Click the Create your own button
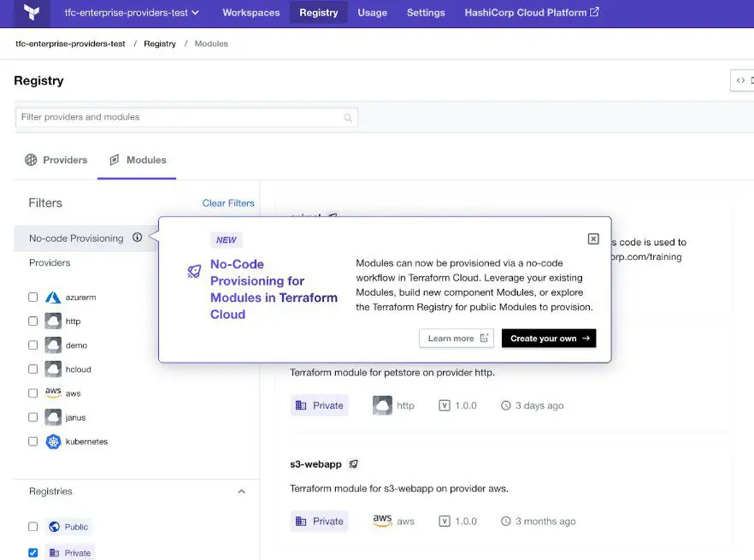Image resolution: width=754 pixels, height=560 pixels. [549, 339]
